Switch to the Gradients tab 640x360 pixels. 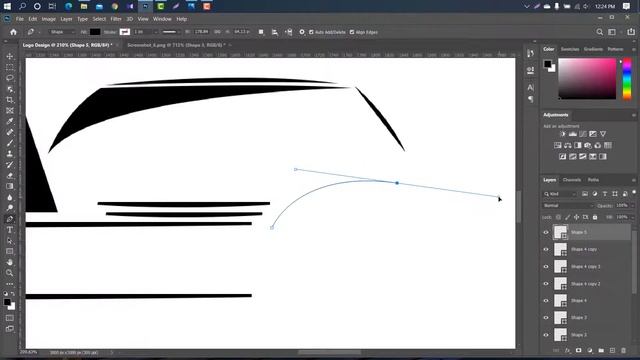click(593, 49)
